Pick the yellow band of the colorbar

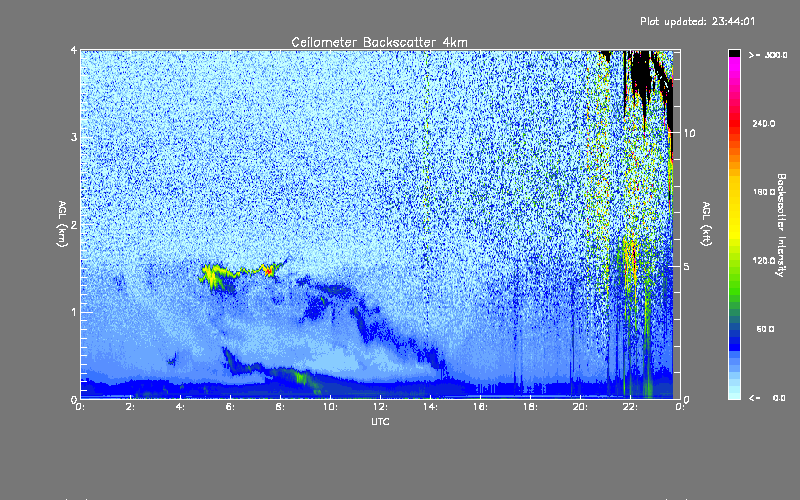tap(734, 209)
